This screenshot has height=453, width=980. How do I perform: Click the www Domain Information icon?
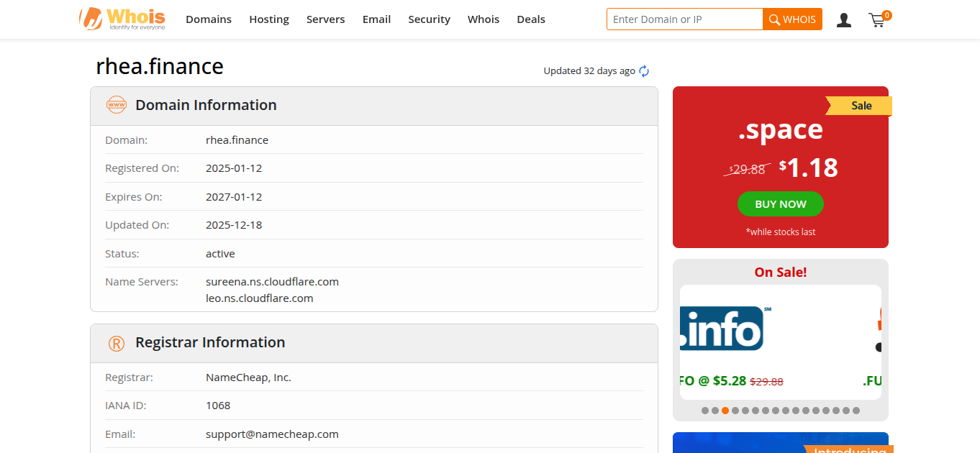116,105
